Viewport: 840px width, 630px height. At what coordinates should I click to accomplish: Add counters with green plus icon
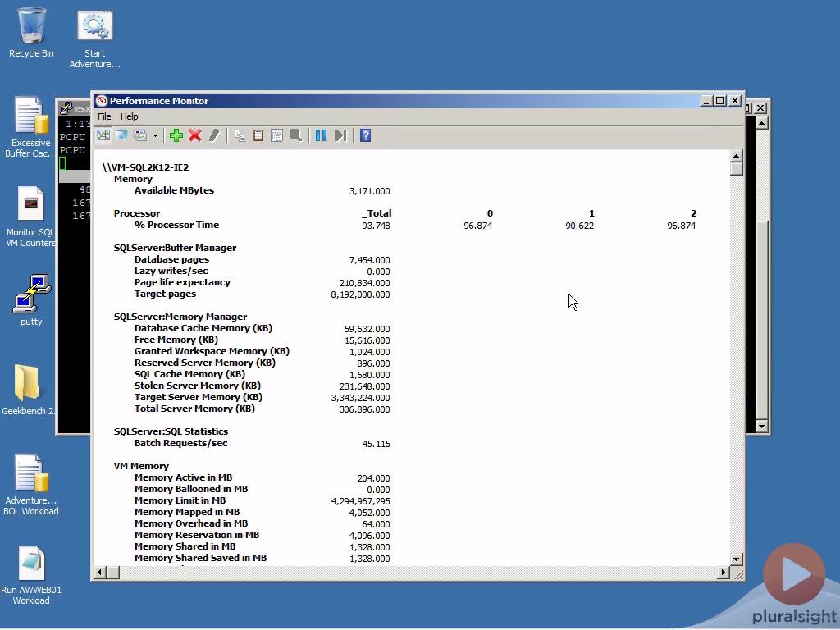[176, 135]
